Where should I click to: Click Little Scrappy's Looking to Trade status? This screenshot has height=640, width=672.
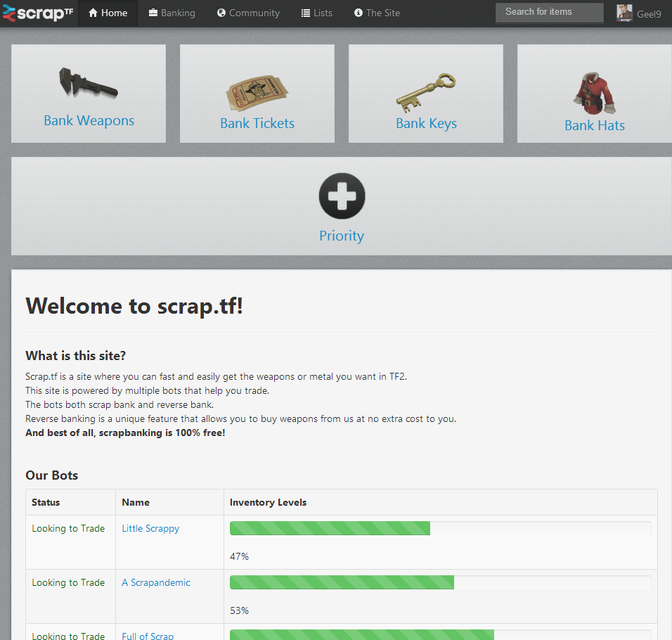click(x=68, y=529)
